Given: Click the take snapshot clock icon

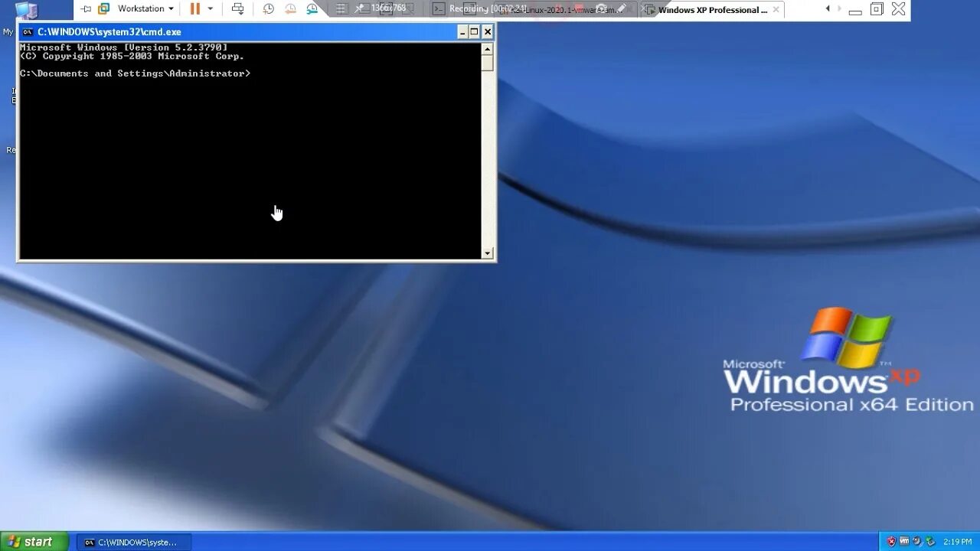Looking at the screenshot, I should pyautogui.click(x=268, y=8).
